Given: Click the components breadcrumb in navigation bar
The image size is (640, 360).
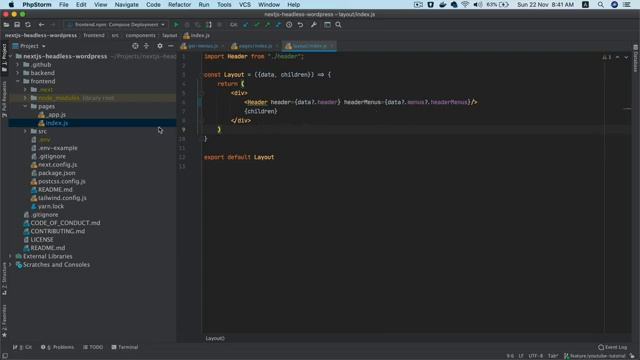Looking at the screenshot, I should pos(140,36).
